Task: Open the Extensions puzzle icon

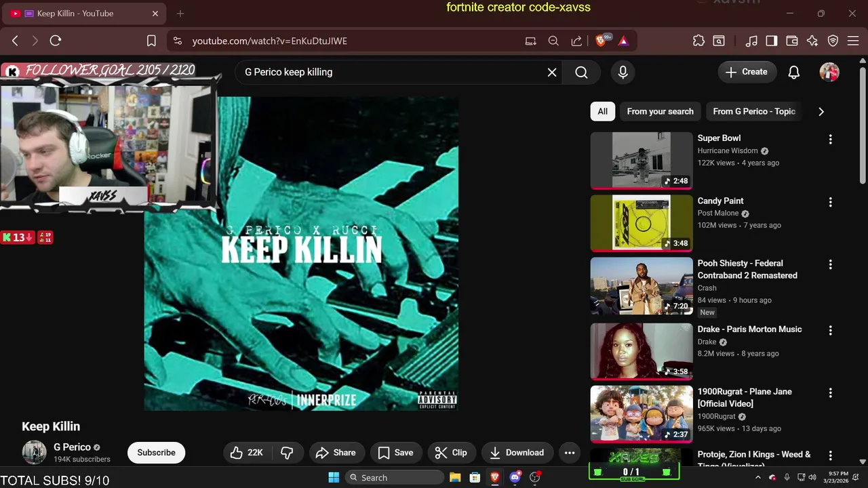Action: (x=698, y=41)
